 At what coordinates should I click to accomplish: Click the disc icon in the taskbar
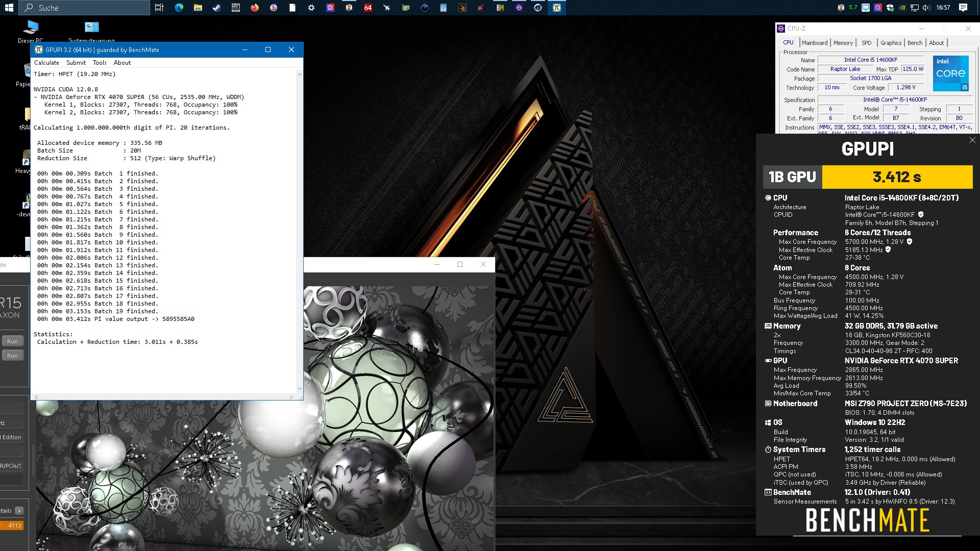(x=273, y=8)
